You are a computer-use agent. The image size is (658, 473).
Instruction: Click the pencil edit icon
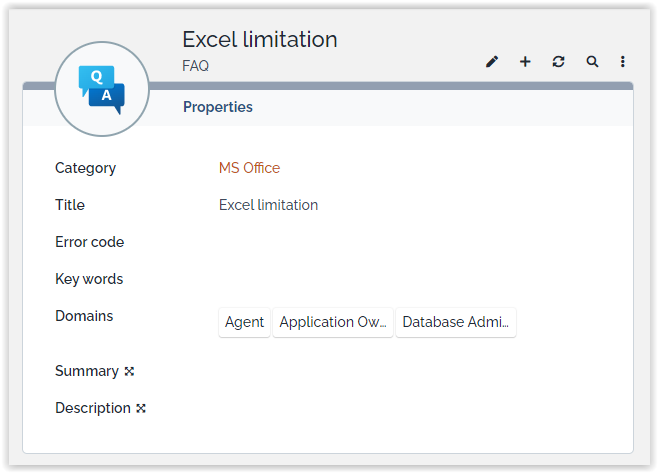[491, 62]
